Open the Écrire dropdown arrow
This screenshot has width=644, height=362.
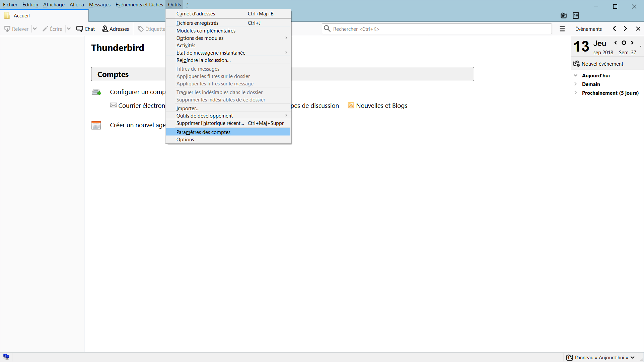pyautogui.click(x=69, y=29)
